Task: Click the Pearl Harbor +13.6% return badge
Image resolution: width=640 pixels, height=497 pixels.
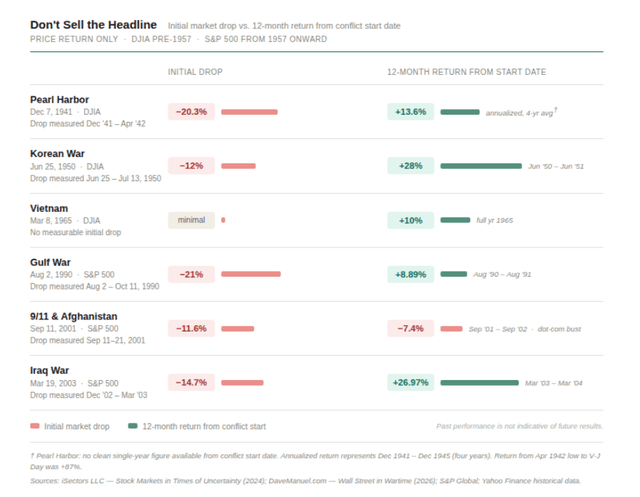Action: pos(410,112)
